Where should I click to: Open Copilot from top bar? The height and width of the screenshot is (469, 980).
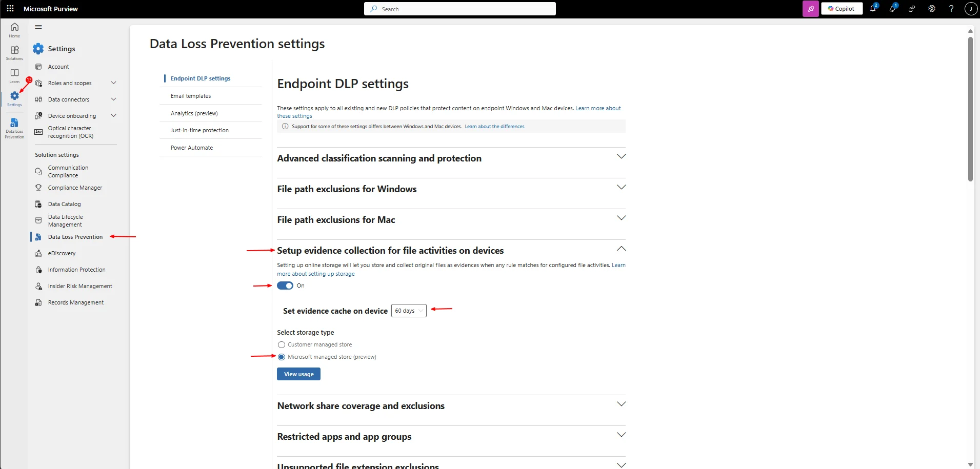(x=842, y=9)
